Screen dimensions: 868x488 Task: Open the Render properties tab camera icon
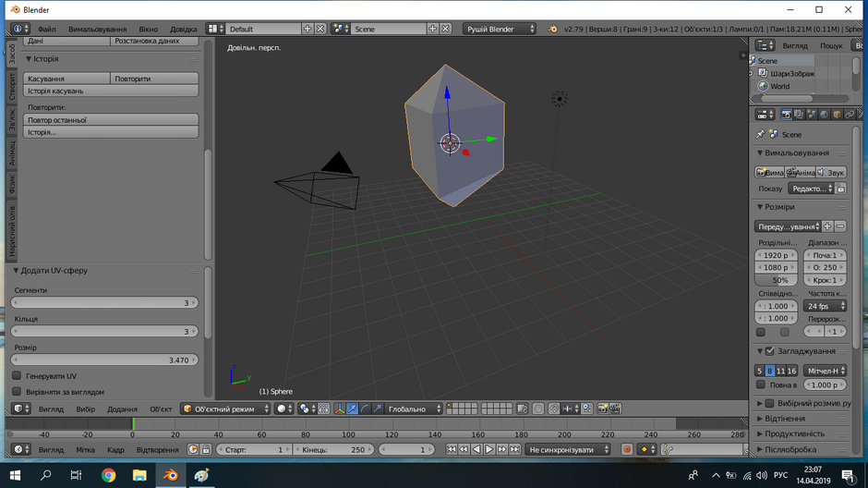coord(786,115)
